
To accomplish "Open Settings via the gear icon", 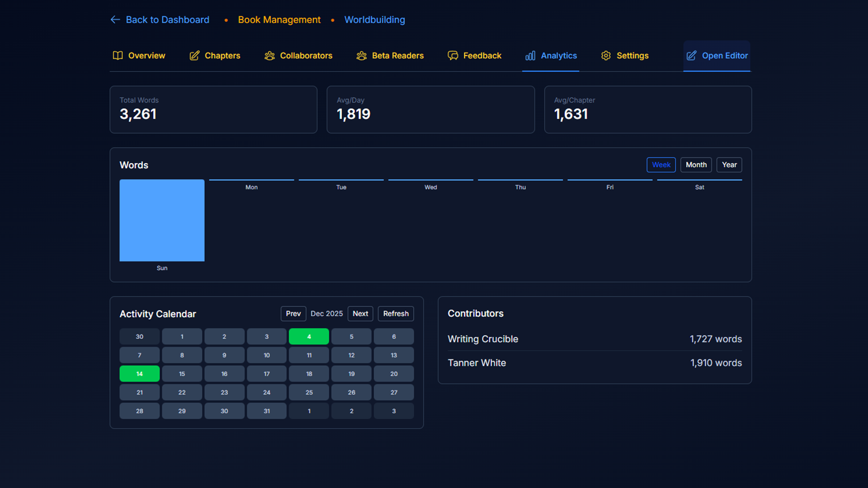I will point(606,56).
